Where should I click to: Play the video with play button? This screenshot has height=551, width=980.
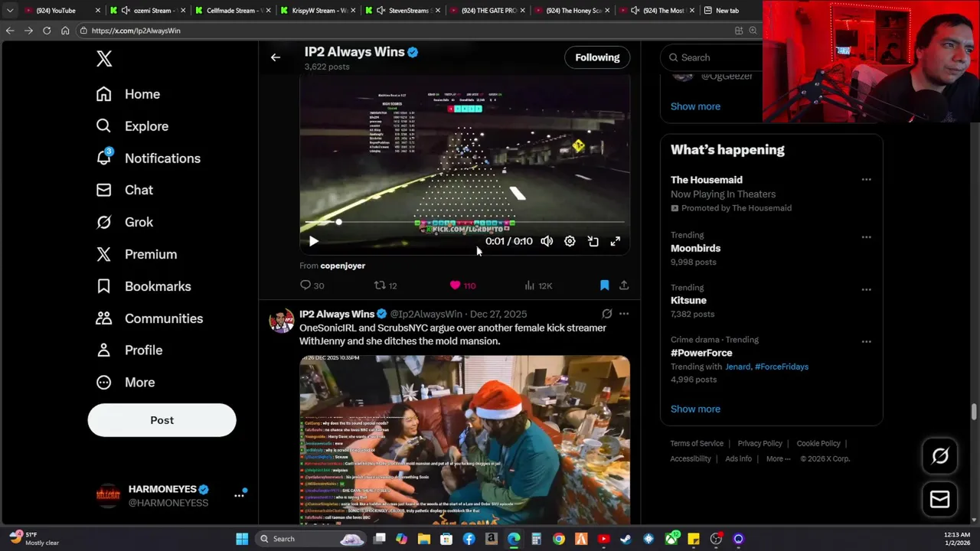tap(313, 241)
